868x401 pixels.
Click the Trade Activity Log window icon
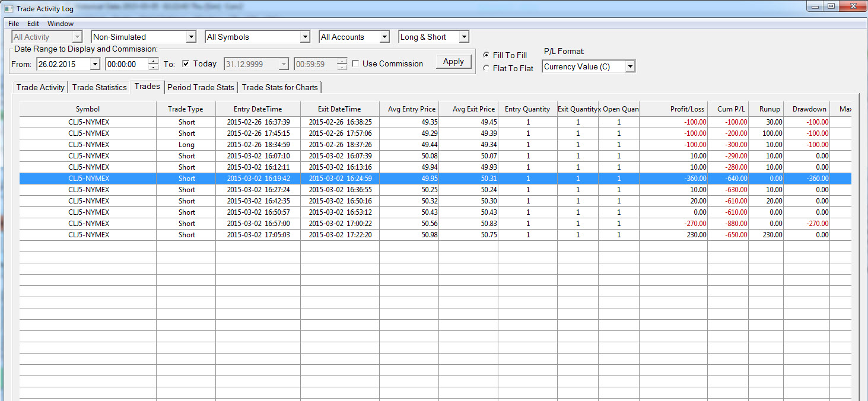pyautogui.click(x=8, y=8)
